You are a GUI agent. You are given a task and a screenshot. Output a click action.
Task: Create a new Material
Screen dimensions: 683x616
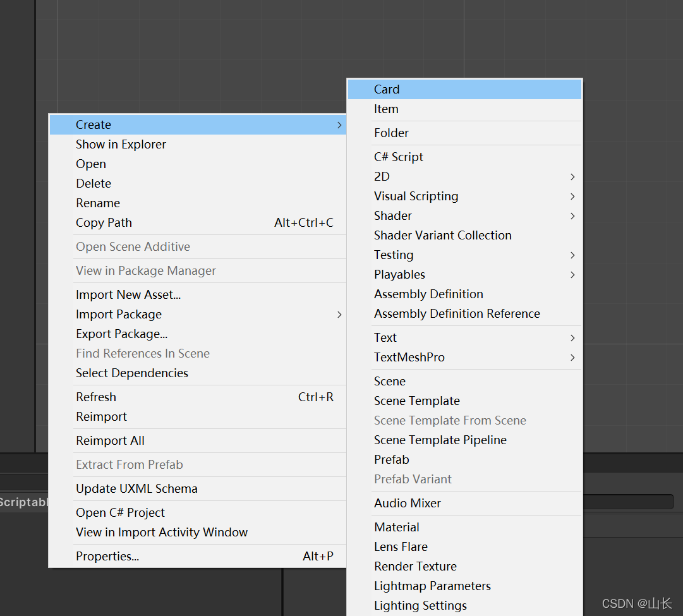[396, 527]
